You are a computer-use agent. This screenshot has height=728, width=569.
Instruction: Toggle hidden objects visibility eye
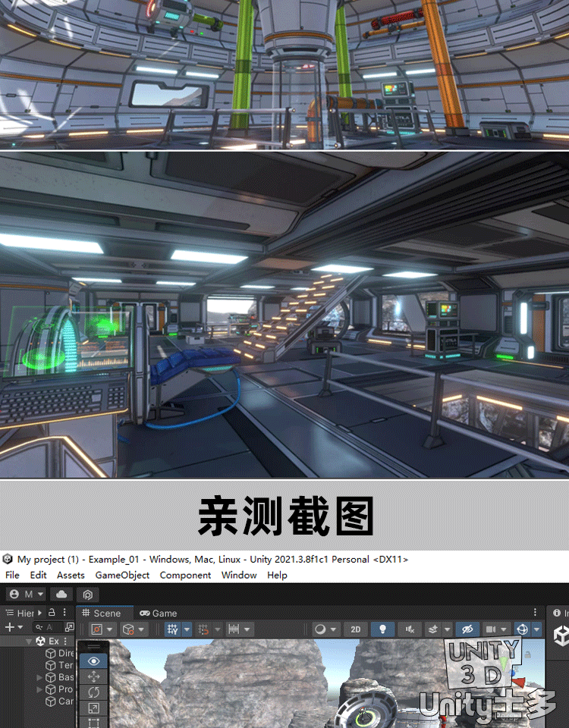(467, 629)
